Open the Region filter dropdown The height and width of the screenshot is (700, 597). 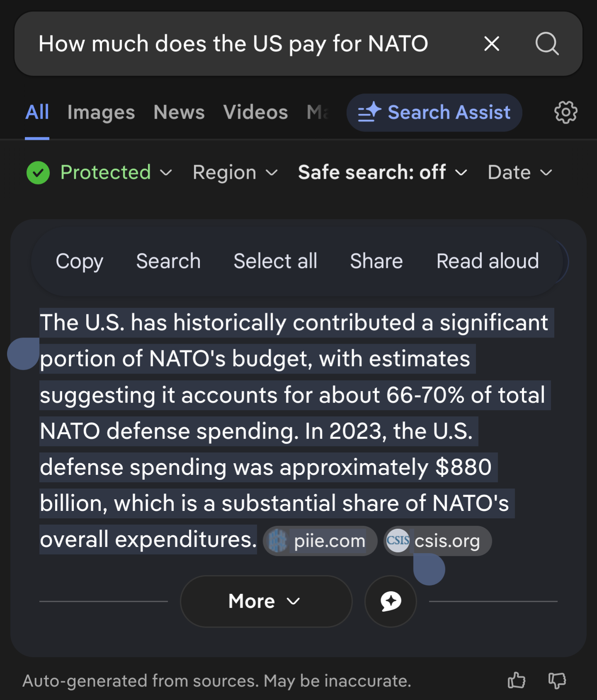tap(235, 173)
